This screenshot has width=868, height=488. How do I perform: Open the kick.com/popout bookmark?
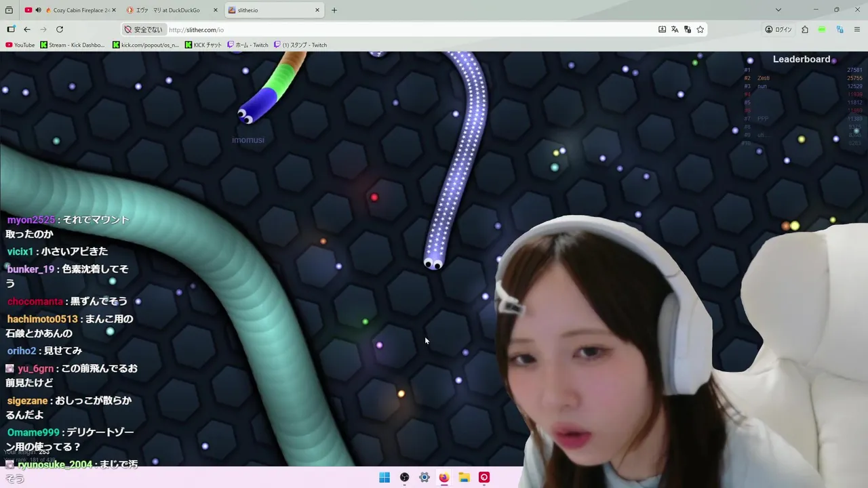click(x=146, y=45)
